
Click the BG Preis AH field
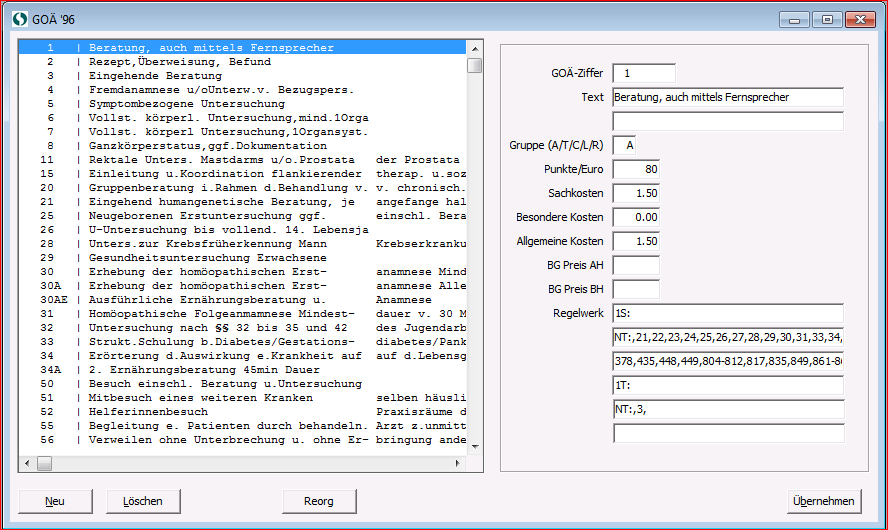click(635, 265)
